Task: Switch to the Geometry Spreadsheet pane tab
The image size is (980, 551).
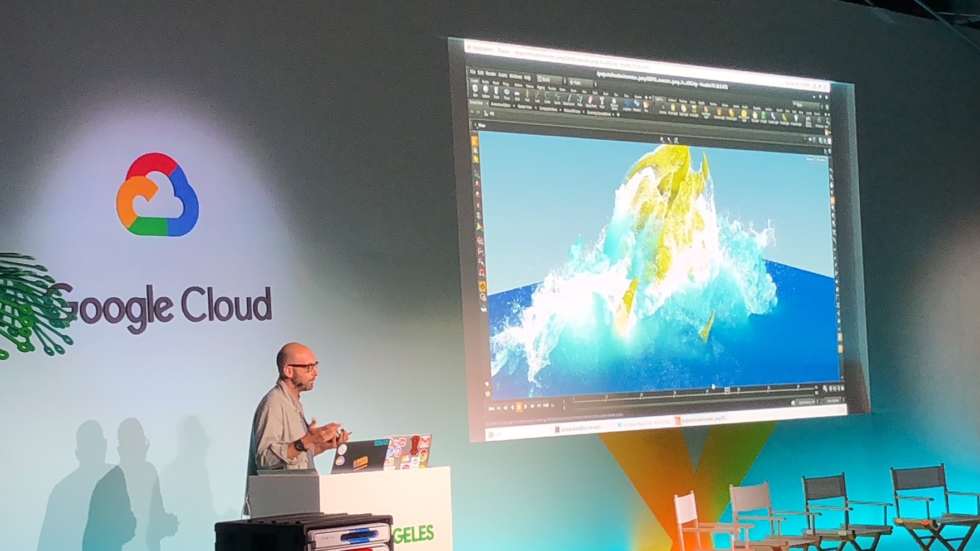Action: click(x=599, y=114)
